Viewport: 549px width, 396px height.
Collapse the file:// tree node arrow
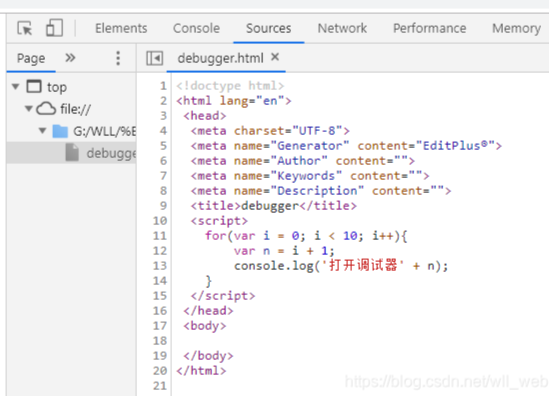(x=29, y=109)
